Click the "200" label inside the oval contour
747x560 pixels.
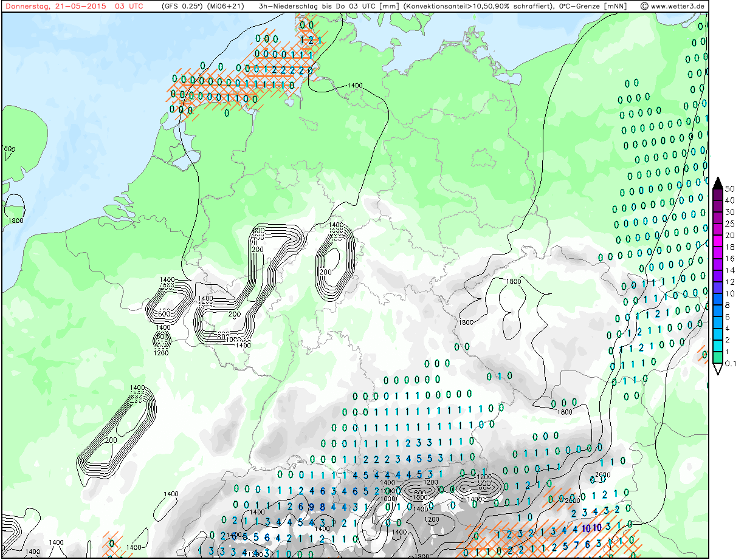(x=326, y=271)
